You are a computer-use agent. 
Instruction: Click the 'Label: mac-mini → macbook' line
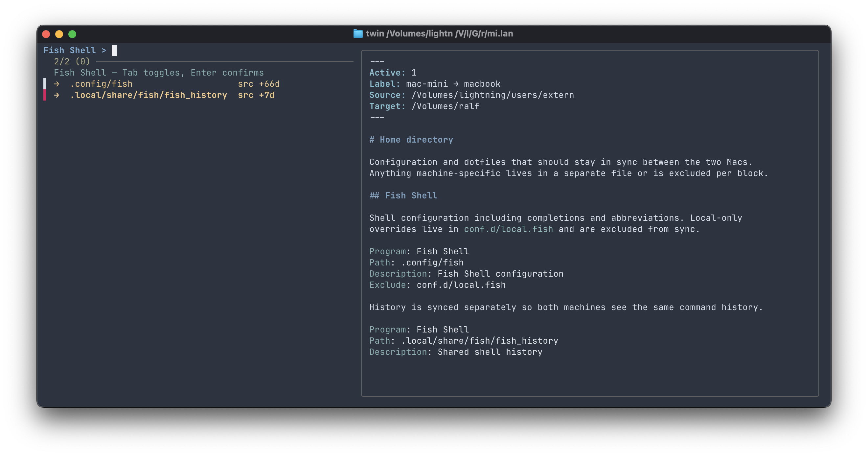[435, 84]
